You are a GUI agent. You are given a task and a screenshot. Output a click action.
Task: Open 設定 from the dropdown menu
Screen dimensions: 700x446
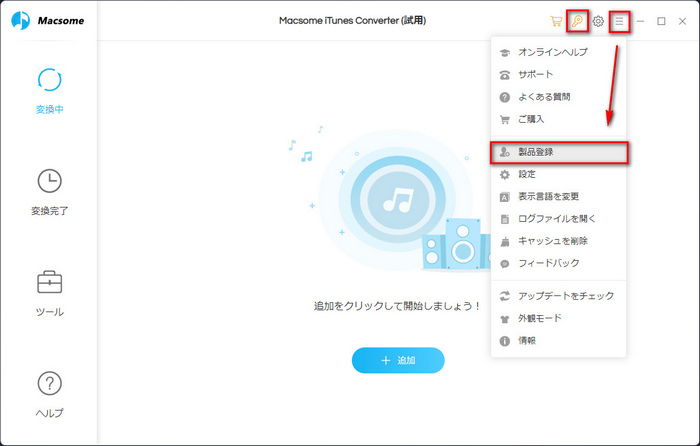point(558,174)
